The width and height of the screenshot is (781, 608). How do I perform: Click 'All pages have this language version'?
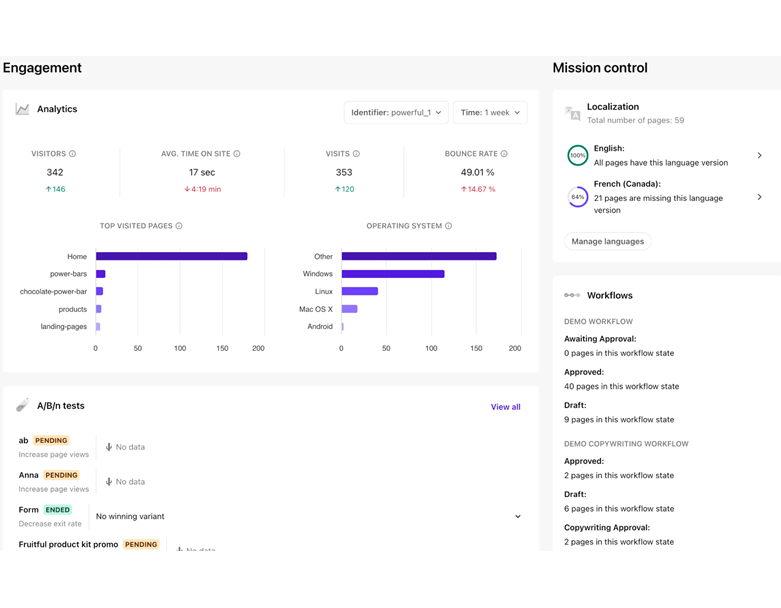click(x=660, y=163)
